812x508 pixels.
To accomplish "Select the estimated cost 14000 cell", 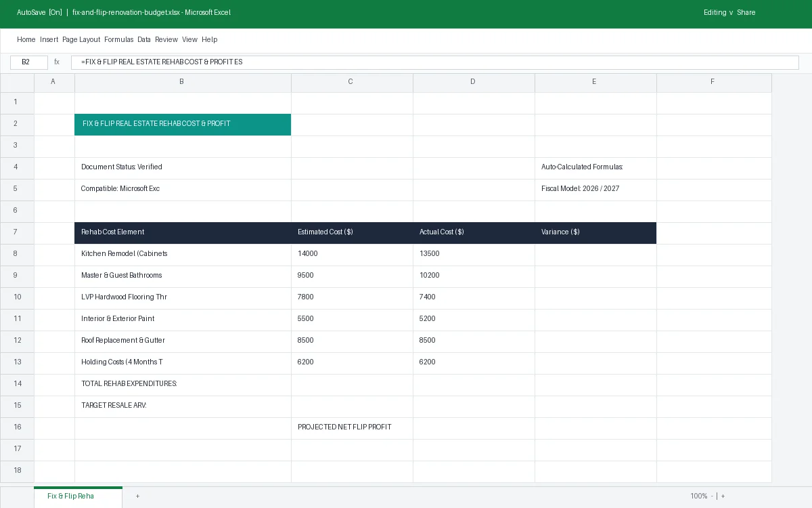I will [x=352, y=255].
